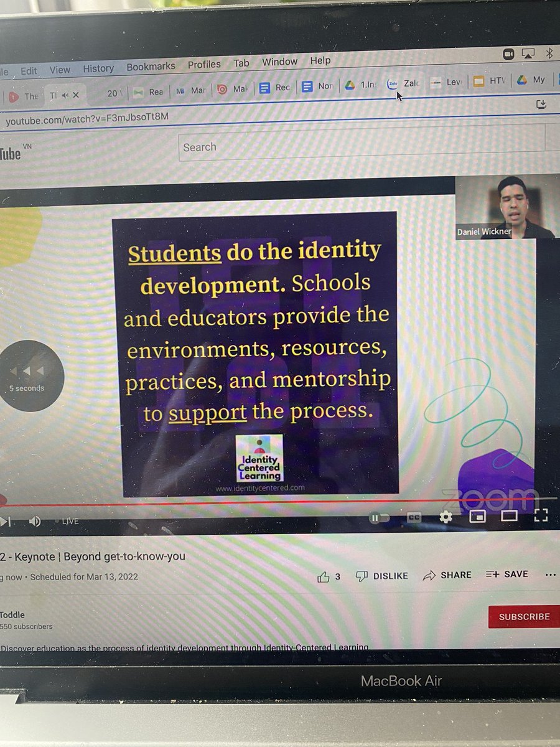This screenshot has width=560, height=747.
Task: Open the Profiles menu
Action: [204, 64]
